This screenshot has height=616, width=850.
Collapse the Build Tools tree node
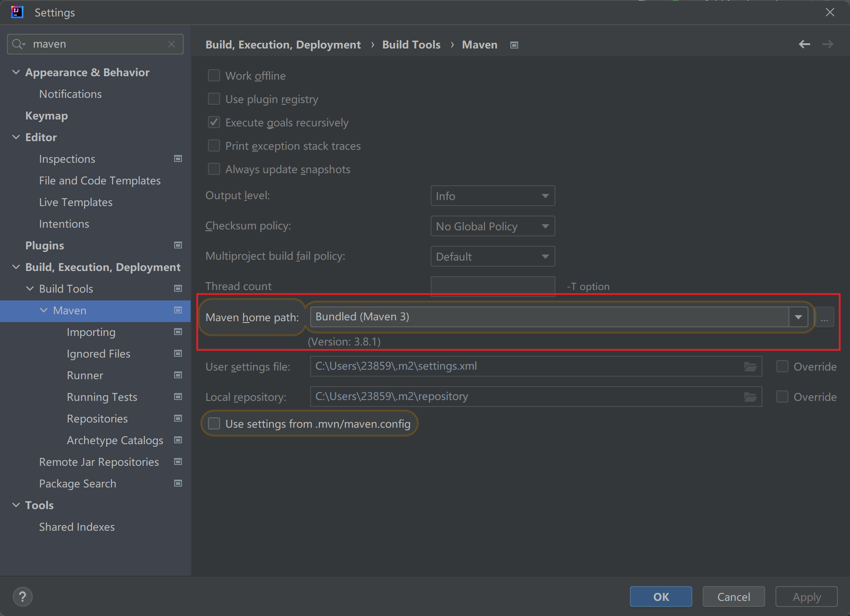[x=30, y=289]
